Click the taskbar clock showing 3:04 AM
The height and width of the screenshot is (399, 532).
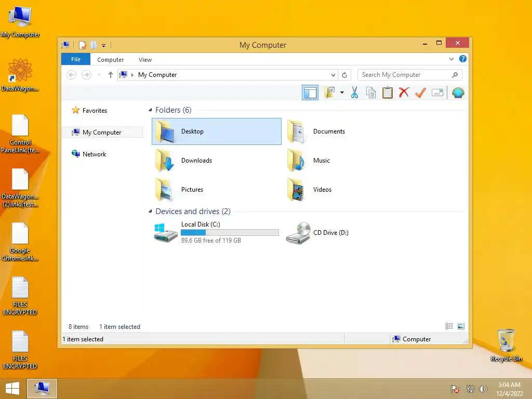point(509,389)
